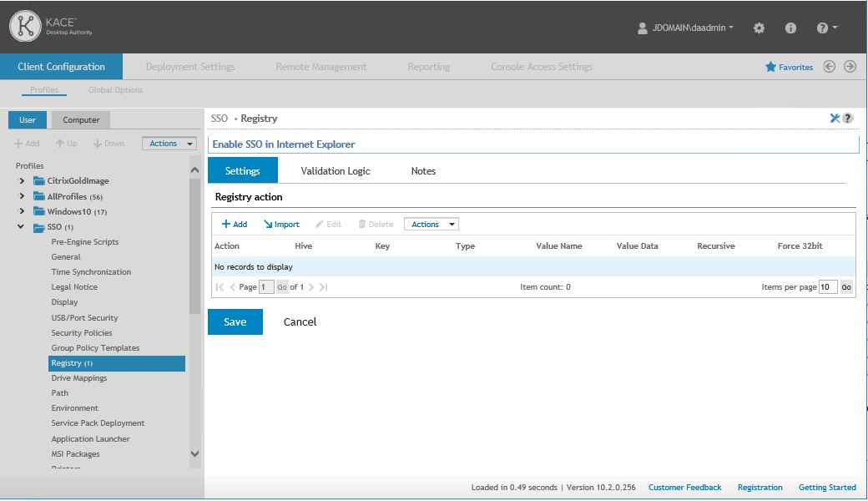Switch to Client Configuration tab
The height and width of the screenshot is (501, 868).
[x=62, y=67]
